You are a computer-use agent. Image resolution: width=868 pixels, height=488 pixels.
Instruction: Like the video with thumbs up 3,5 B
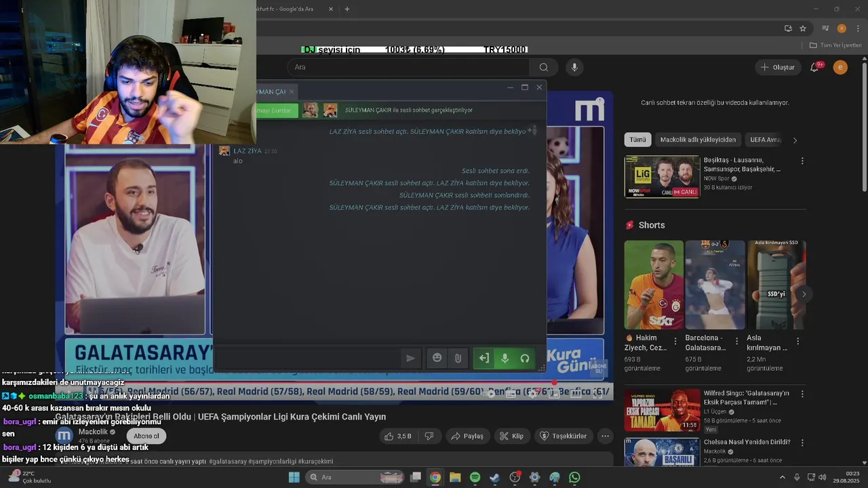398,436
